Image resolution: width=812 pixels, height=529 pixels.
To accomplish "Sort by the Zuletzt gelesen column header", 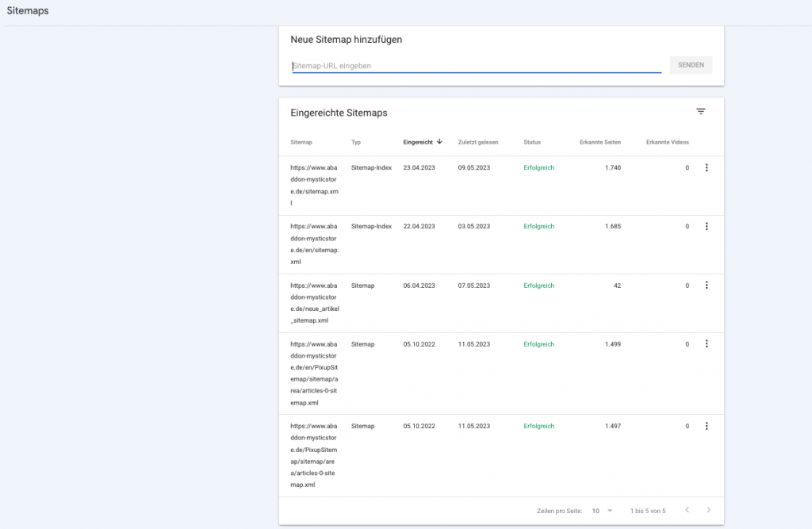I will 478,143.
